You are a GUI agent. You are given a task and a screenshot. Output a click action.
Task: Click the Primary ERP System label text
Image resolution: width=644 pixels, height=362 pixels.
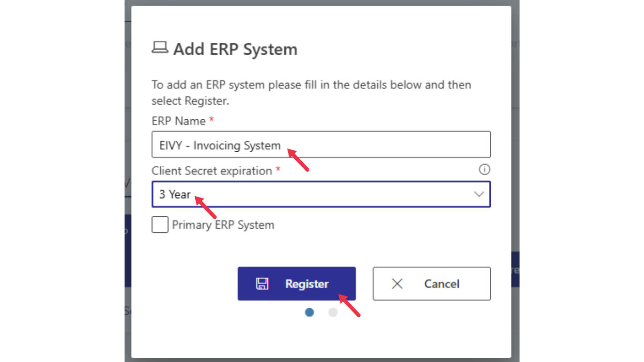(x=223, y=225)
